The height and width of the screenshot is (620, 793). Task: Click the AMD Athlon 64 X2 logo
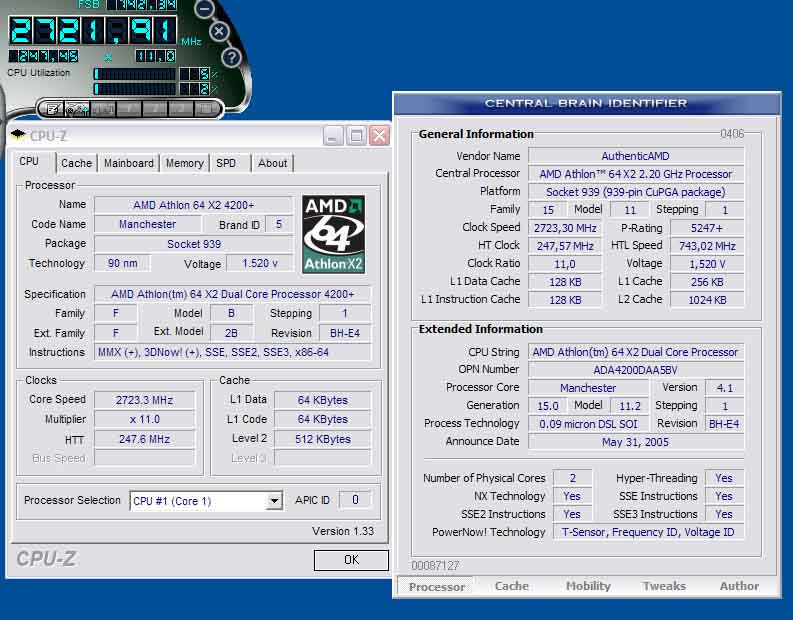(x=333, y=235)
